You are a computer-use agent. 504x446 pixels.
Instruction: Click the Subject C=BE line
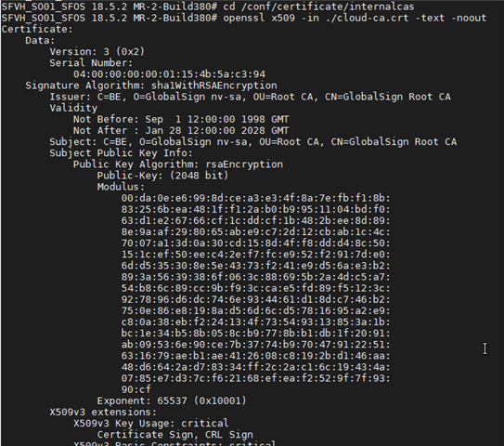(253, 142)
